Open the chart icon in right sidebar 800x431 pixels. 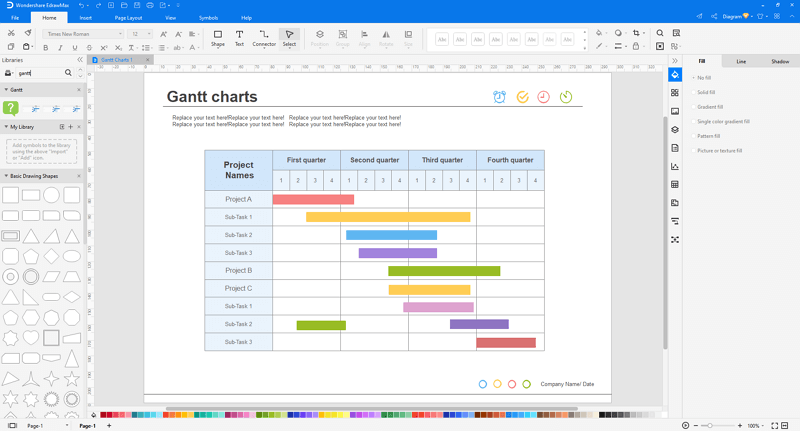[x=675, y=166]
